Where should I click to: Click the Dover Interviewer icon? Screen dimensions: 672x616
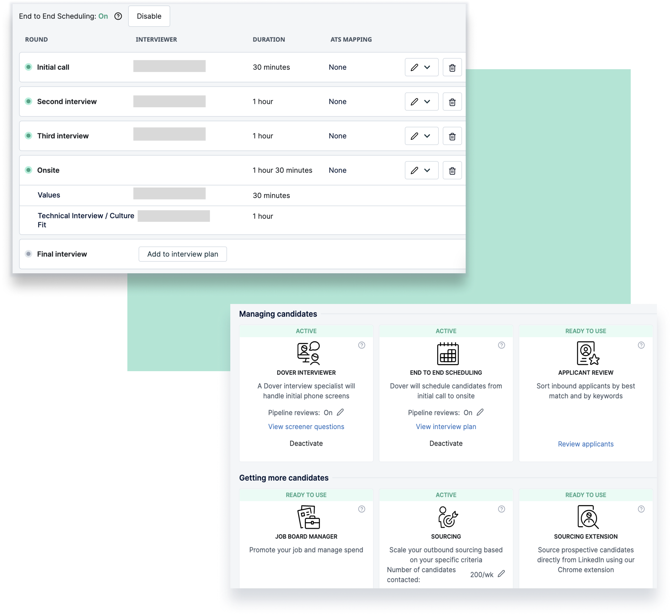tap(308, 353)
